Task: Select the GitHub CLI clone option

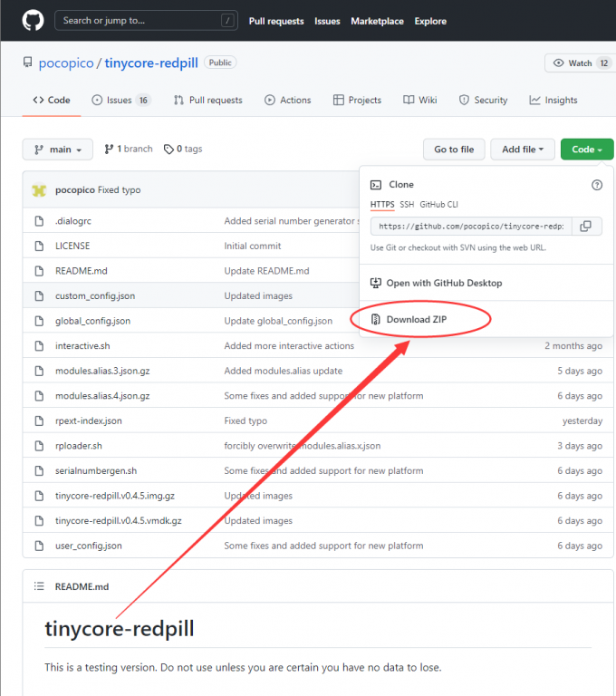Action: click(439, 205)
